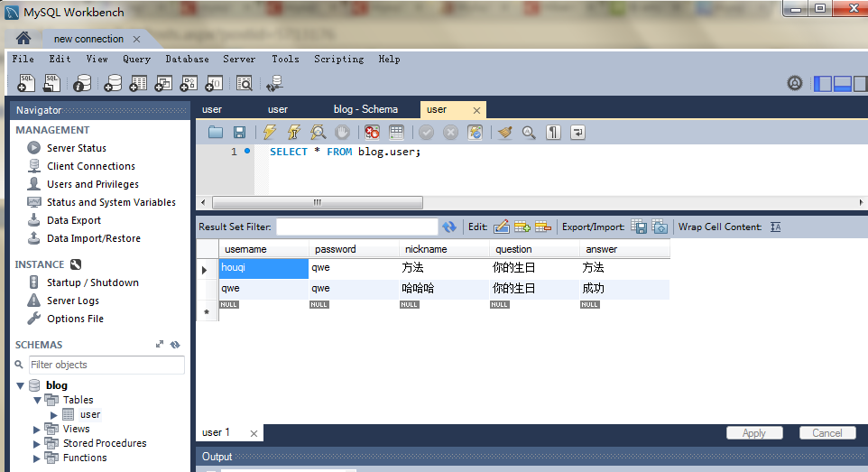Click the horizontal scrollbar thumb in editor

[318, 202]
